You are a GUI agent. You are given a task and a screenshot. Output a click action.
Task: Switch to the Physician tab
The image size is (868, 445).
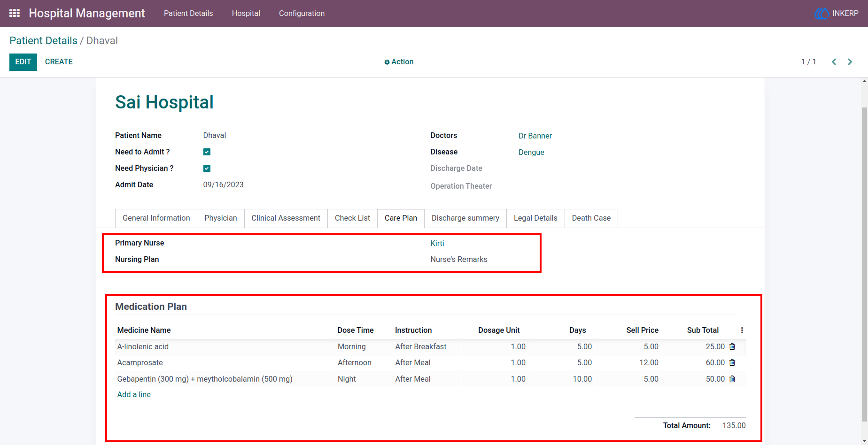tap(221, 218)
